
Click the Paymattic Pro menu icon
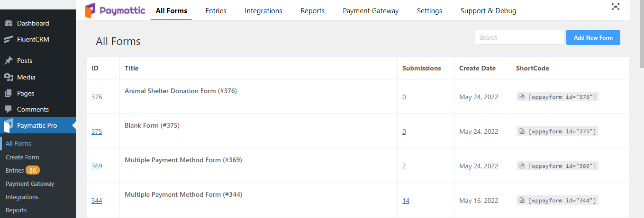click(8, 126)
